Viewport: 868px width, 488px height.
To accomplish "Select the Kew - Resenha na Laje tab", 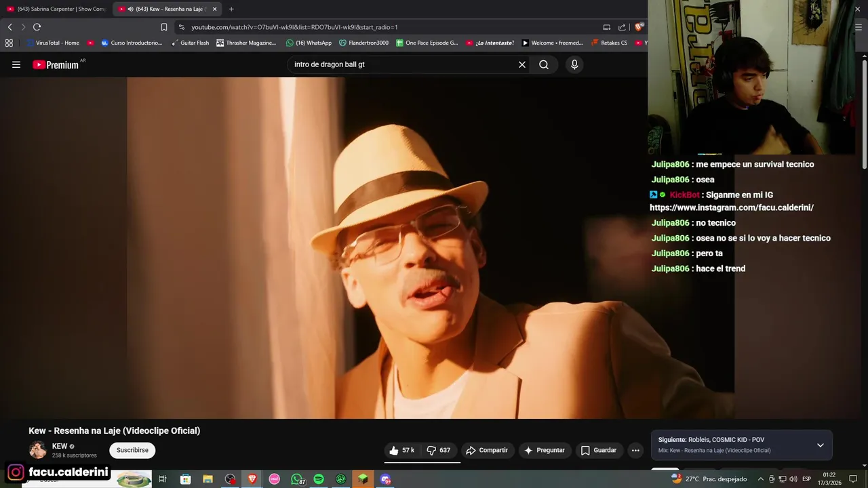I will coord(166,9).
